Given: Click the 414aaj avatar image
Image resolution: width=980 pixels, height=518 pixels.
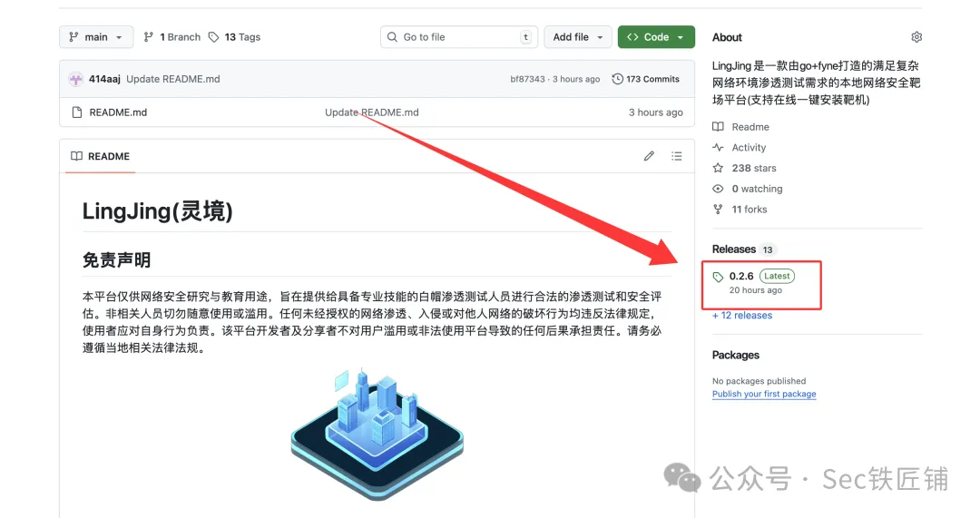Looking at the screenshot, I should point(75,79).
